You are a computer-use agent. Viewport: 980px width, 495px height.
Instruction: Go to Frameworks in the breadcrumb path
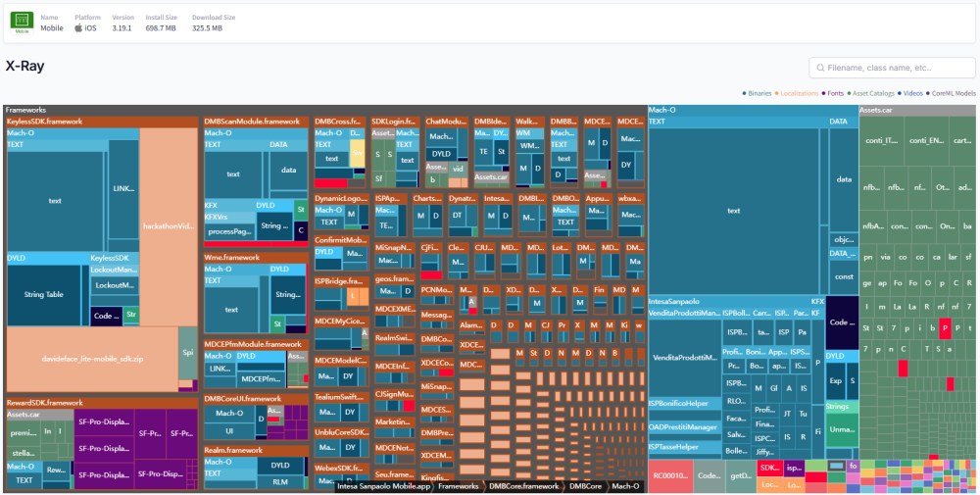(458, 485)
